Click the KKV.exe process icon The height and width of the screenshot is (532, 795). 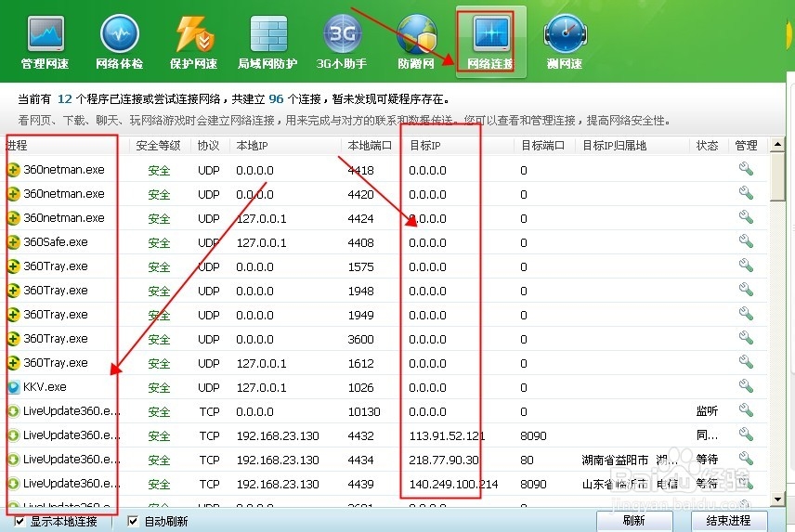[x=14, y=387]
